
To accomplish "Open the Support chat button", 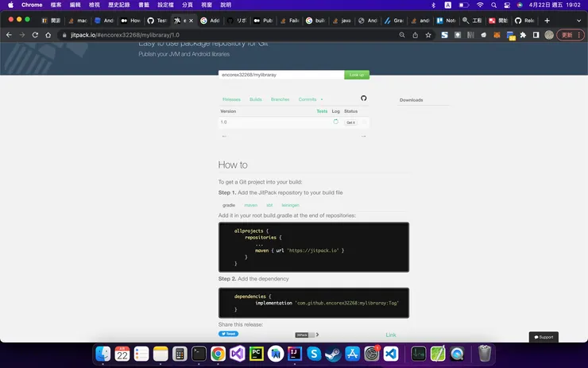I will [x=544, y=337].
